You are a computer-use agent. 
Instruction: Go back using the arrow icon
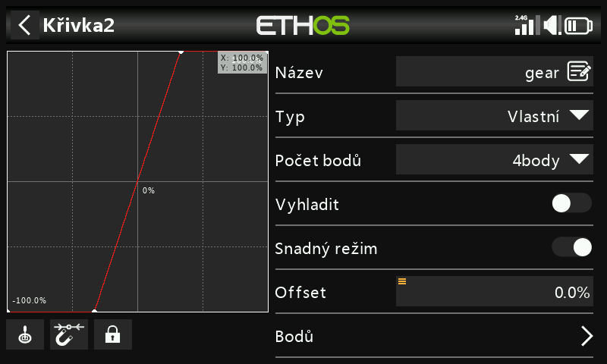[25, 25]
